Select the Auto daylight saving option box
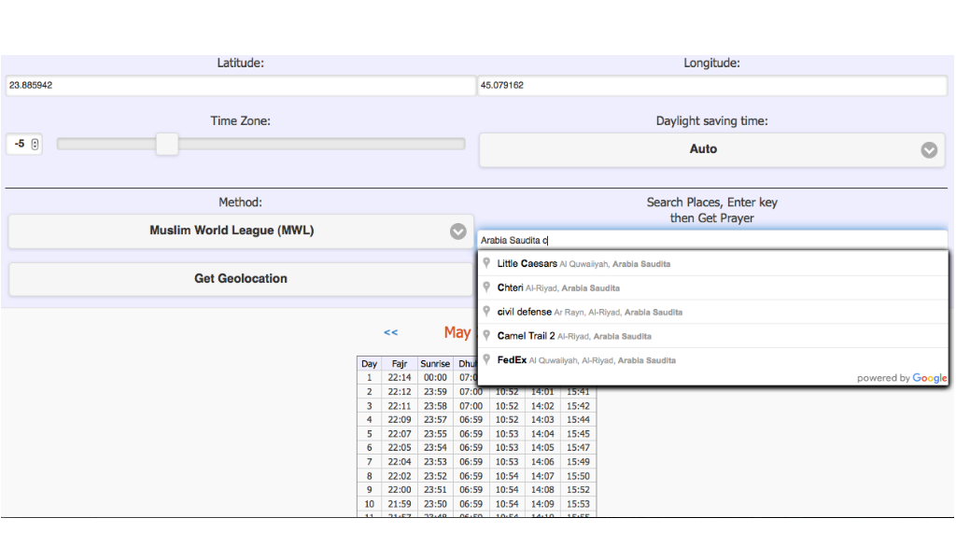This screenshot has width=956, height=560. [711, 150]
